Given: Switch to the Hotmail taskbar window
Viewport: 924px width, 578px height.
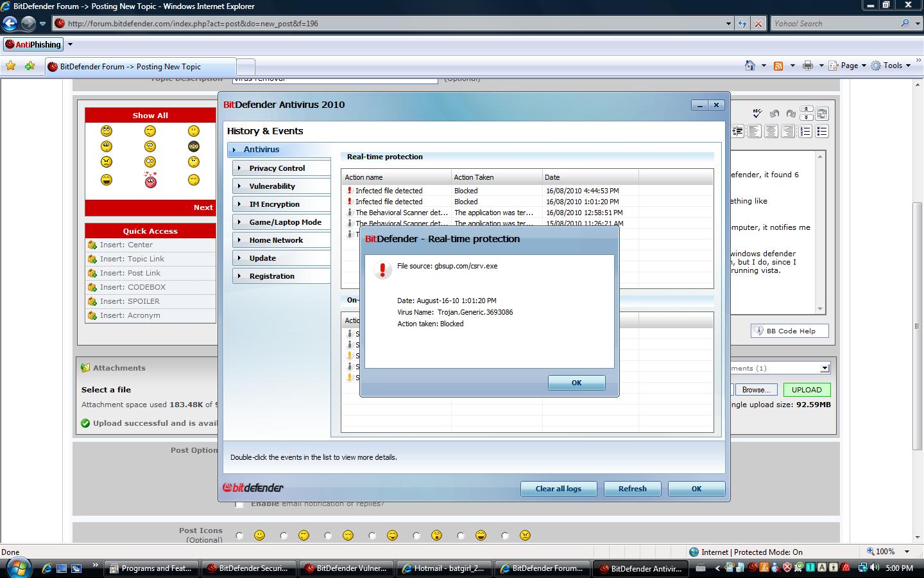Looking at the screenshot, I should point(445,568).
